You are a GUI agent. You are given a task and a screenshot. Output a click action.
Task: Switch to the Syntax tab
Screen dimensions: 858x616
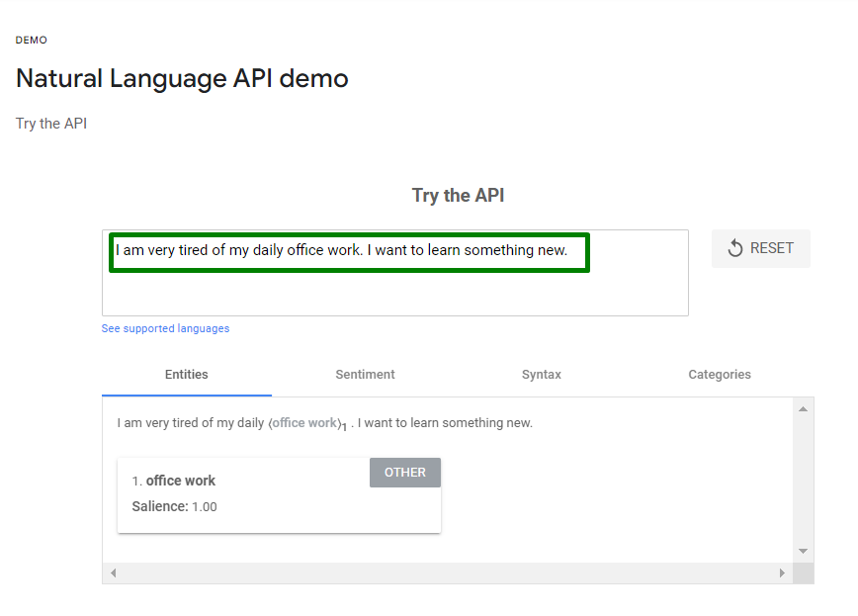tap(542, 375)
